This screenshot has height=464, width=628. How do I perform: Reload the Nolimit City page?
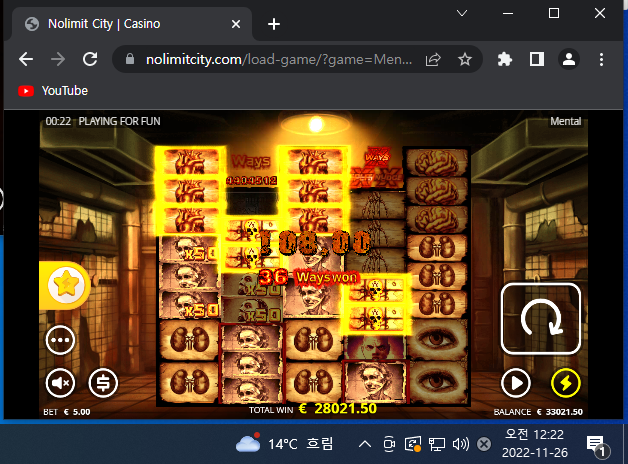coord(90,59)
